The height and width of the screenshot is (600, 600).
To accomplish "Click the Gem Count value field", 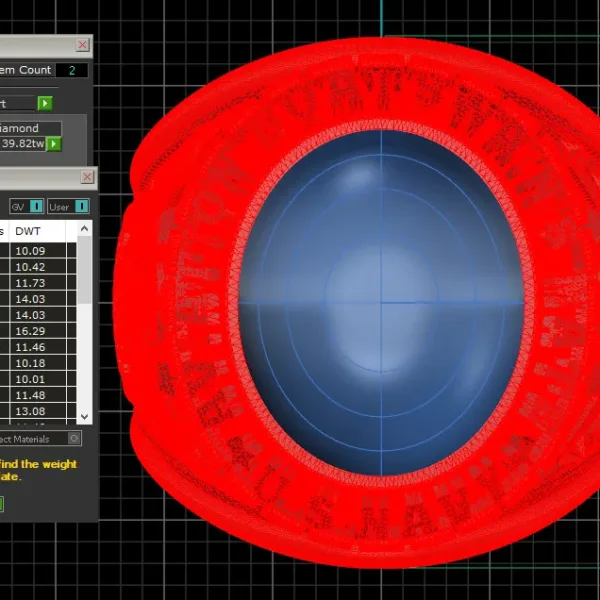I will click(72, 70).
